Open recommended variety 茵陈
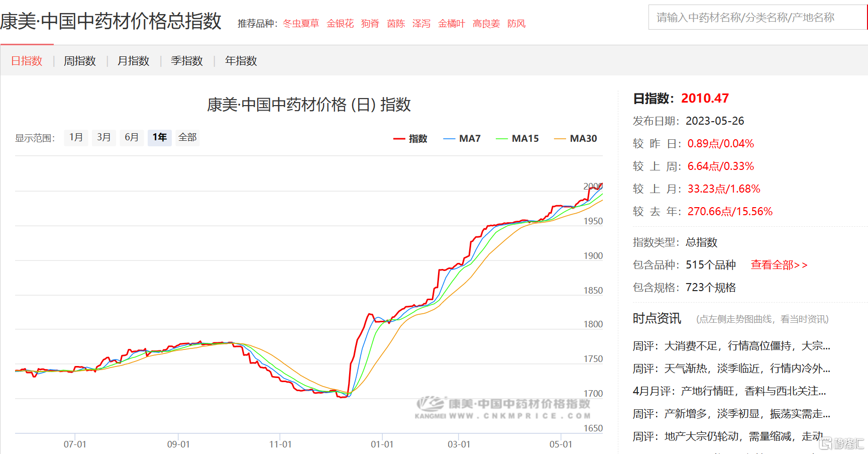 coord(396,24)
